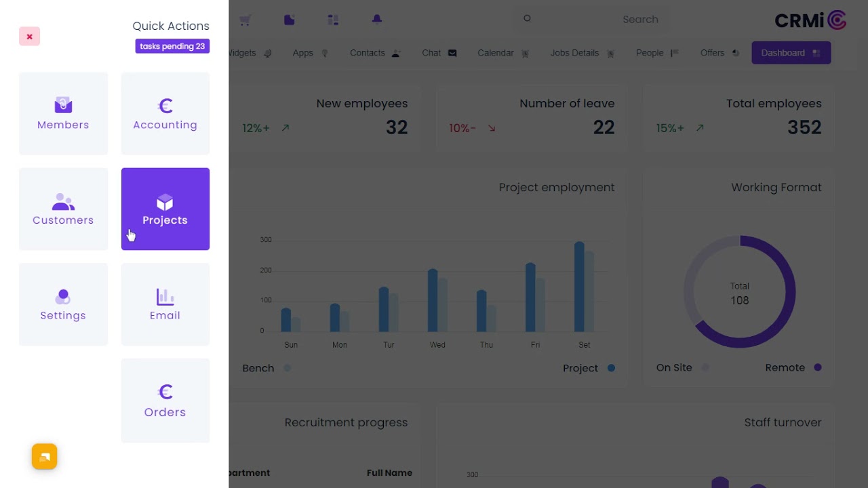This screenshot has width=868, height=488.
Task: Click the Quick Actions title
Action: pyautogui.click(x=171, y=26)
